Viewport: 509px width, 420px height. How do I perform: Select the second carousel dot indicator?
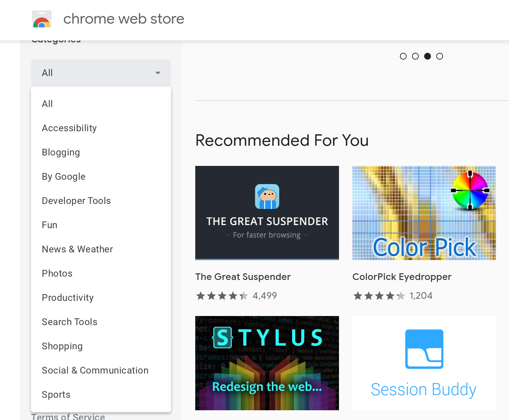pyautogui.click(x=415, y=56)
